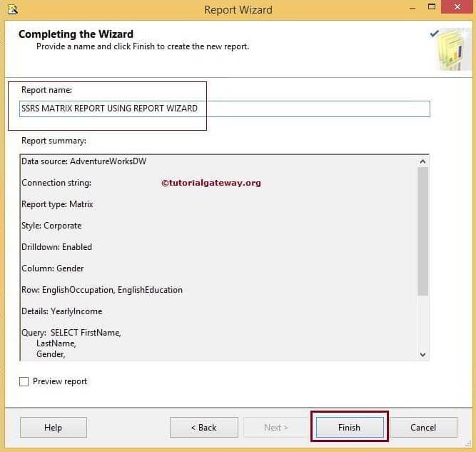The width and height of the screenshot is (476, 452).
Task: Go back with the Back button
Action: point(203,427)
